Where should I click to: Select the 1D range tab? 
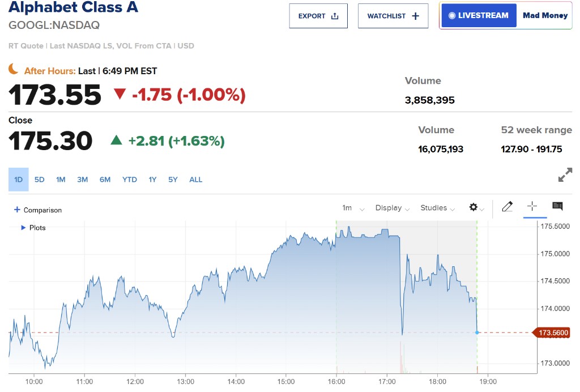coord(19,180)
